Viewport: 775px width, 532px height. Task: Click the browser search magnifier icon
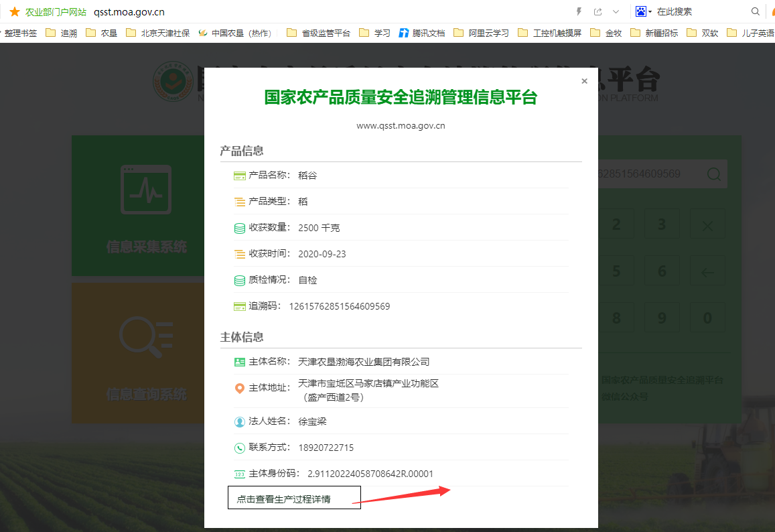point(755,11)
